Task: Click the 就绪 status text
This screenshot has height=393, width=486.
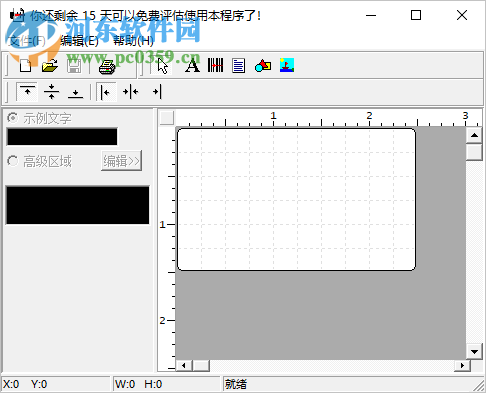Action: pyautogui.click(x=236, y=384)
